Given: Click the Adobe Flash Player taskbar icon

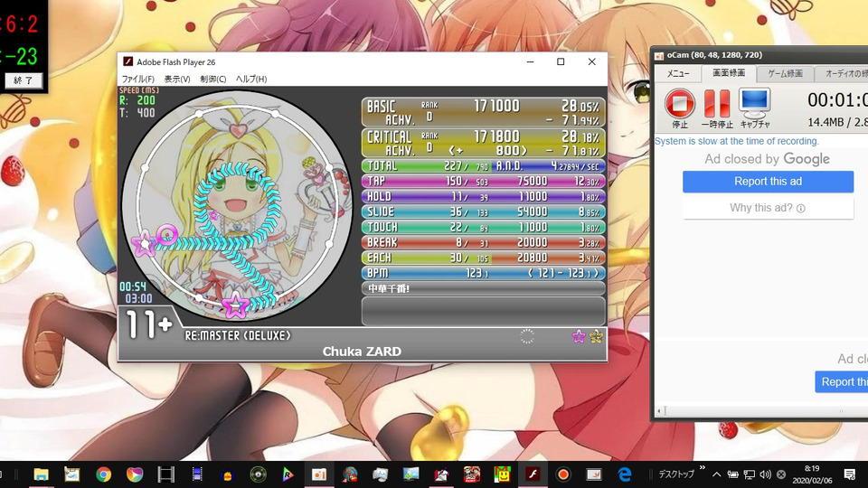Looking at the screenshot, I should [x=533, y=474].
